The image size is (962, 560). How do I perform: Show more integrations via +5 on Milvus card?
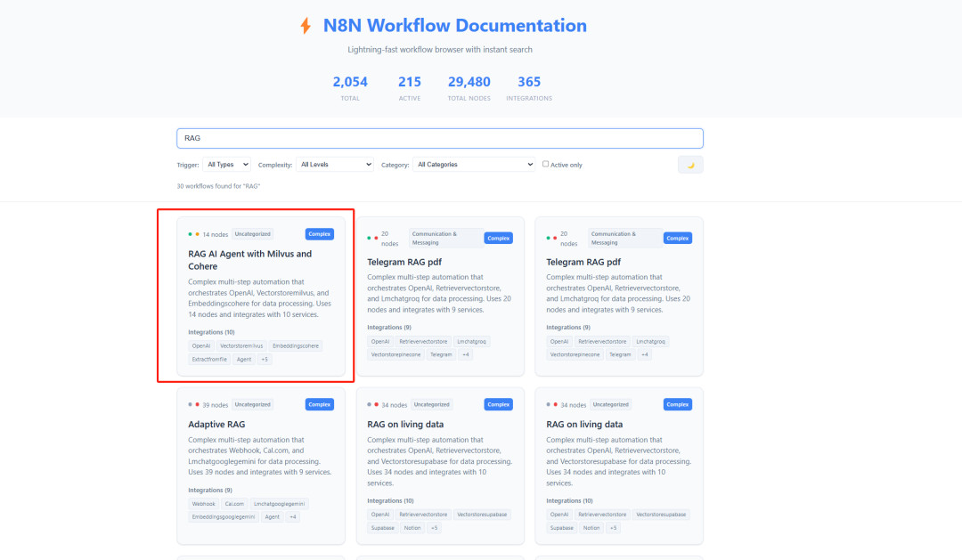(x=265, y=360)
